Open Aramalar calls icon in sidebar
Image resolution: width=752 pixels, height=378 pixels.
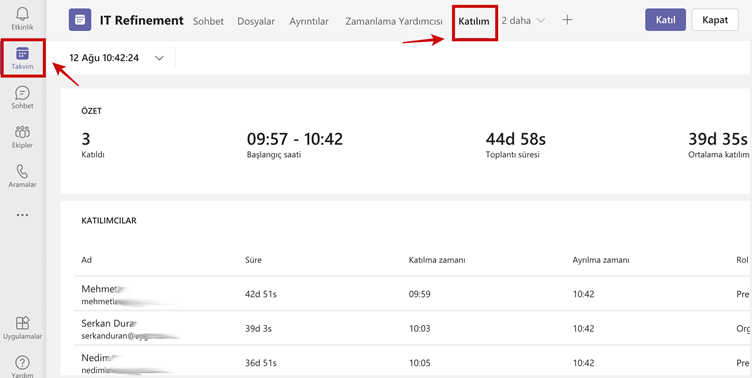click(x=23, y=176)
